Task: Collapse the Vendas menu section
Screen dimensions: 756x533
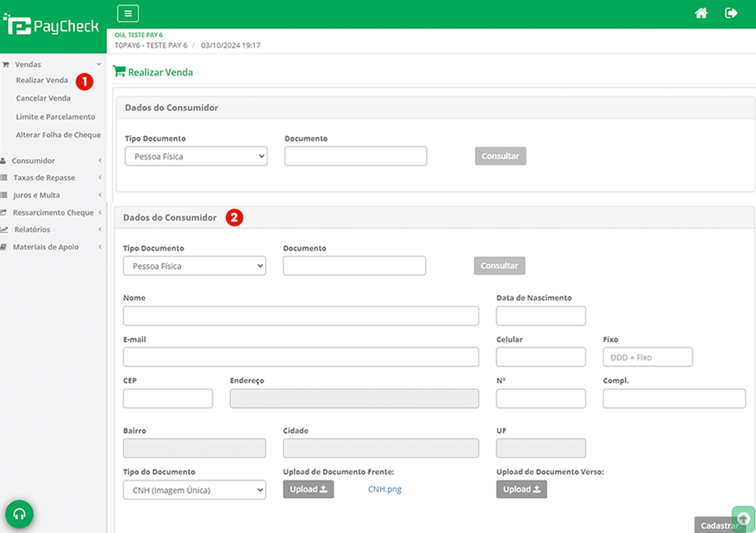Action: 99,64
